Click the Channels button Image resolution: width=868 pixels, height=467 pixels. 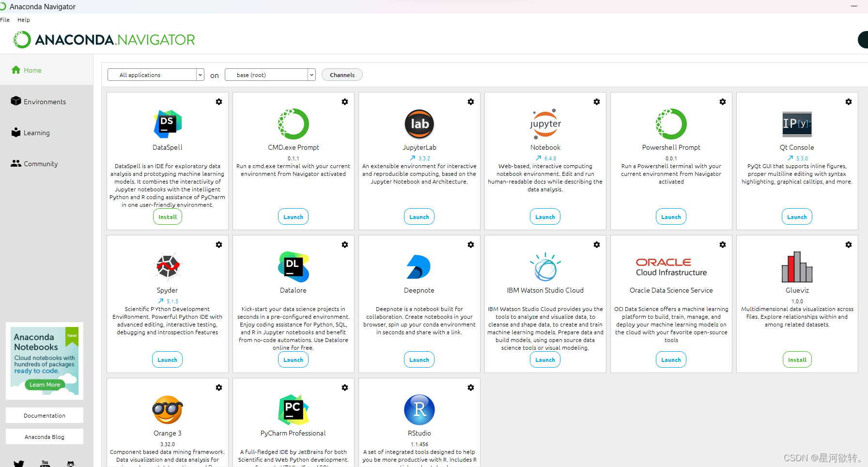tap(342, 75)
